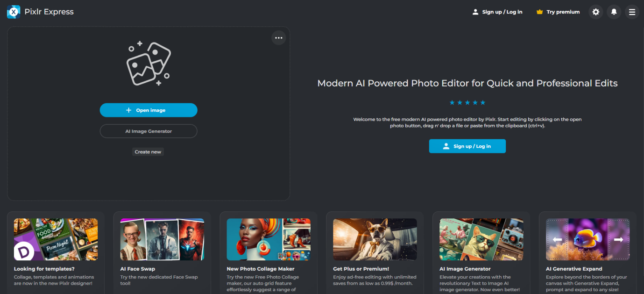644x294 pixels.
Task: Click the AI Image Generator card heading
Action: pyautogui.click(x=465, y=269)
